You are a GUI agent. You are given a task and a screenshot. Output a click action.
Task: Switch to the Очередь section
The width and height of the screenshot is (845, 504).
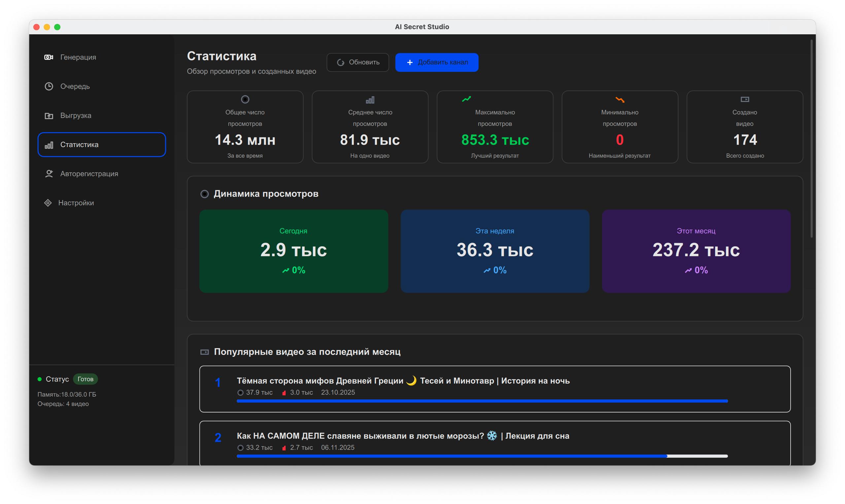point(75,86)
